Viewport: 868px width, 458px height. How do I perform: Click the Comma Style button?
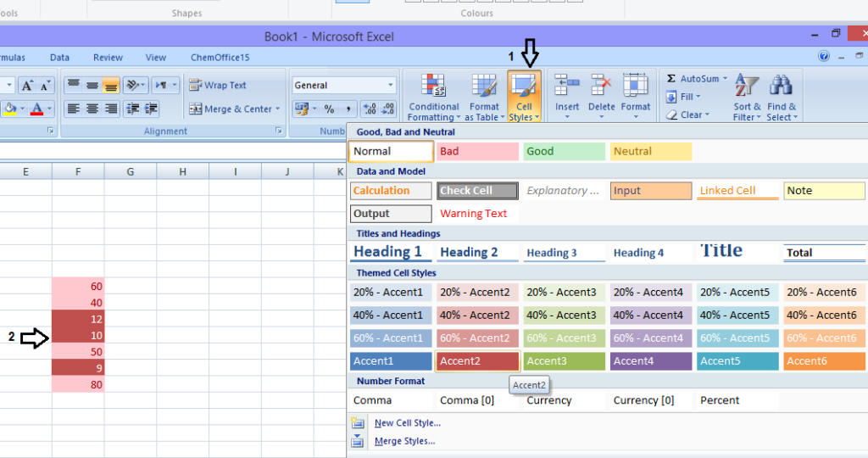tap(348, 109)
